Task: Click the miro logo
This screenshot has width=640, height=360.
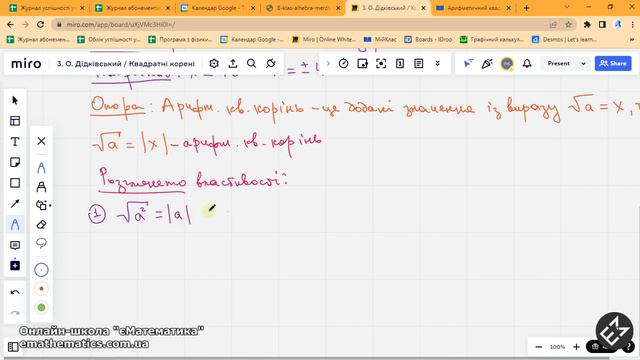Action: click(x=26, y=64)
